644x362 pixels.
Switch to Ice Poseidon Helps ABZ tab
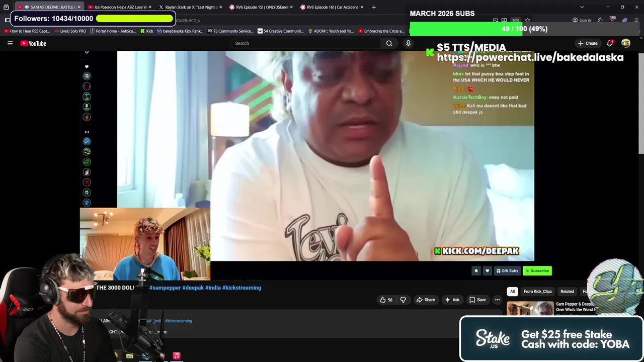tap(120, 7)
